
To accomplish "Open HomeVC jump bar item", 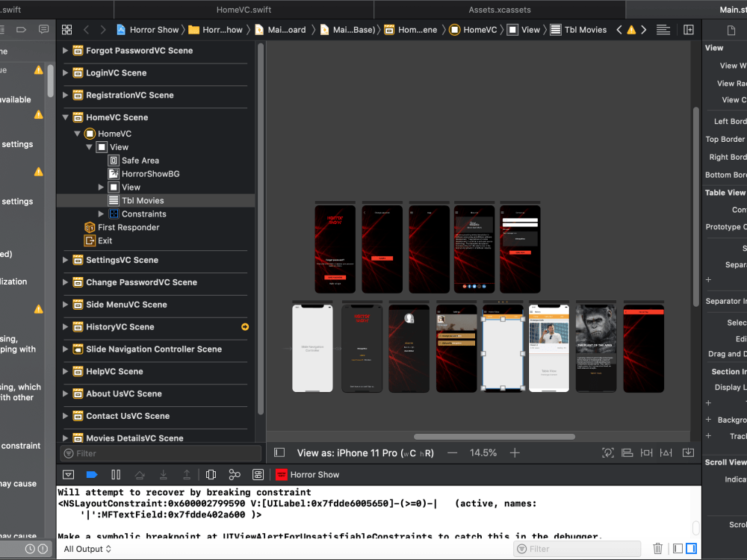I will [x=474, y=30].
